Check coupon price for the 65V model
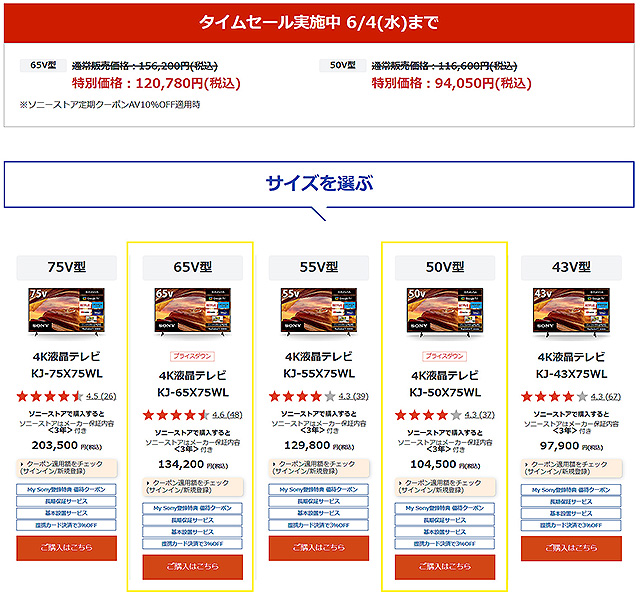This screenshot has width=640, height=592. (193, 487)
